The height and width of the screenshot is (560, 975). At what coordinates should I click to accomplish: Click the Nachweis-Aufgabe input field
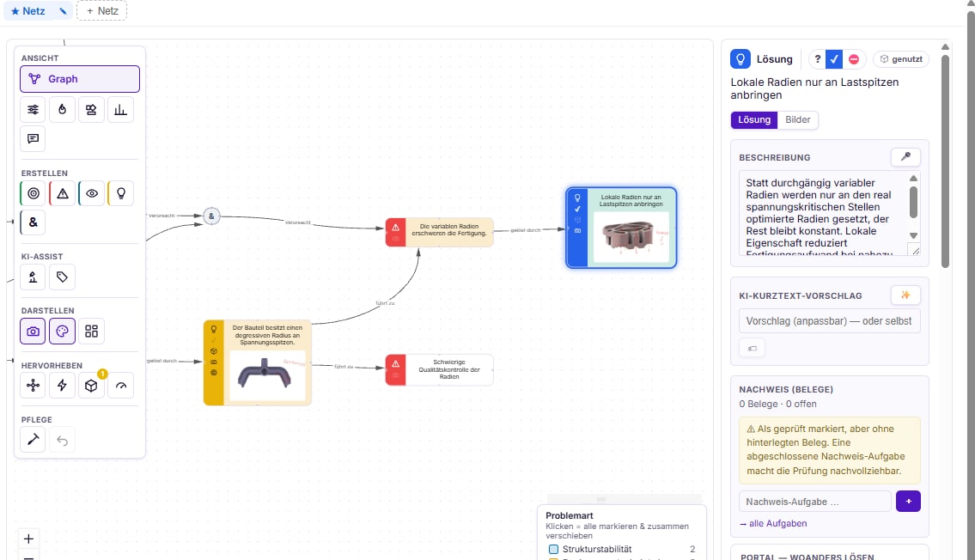pos(815,502)
